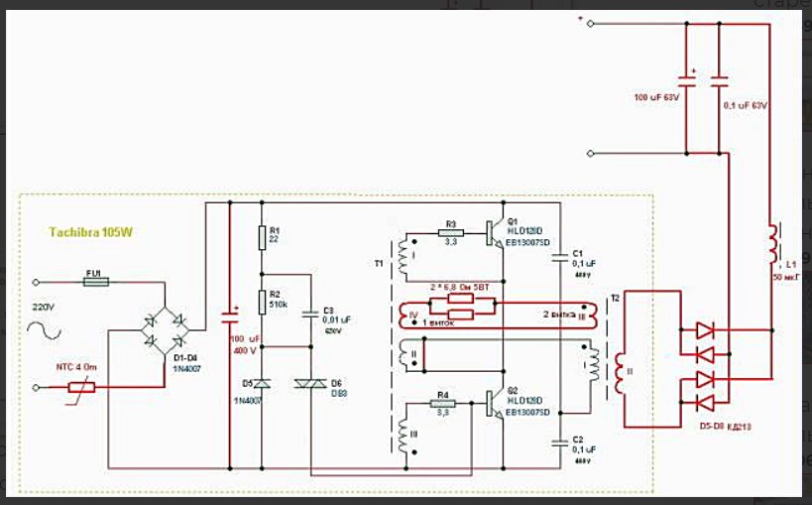
Task: Click the NTC 4 Ohm thermistor symbol
Action: click(x=82, y=387)
